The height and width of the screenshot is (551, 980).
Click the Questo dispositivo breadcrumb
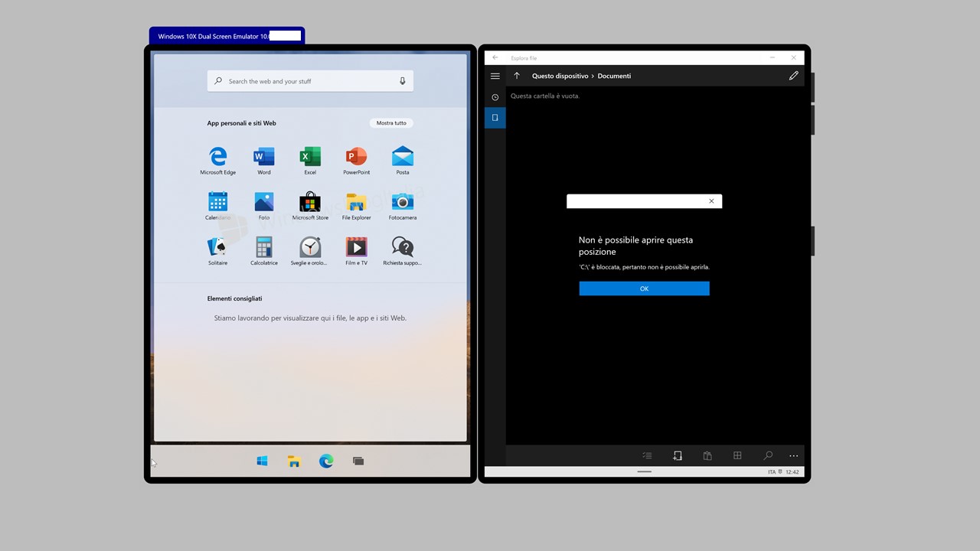click(560, 76)
